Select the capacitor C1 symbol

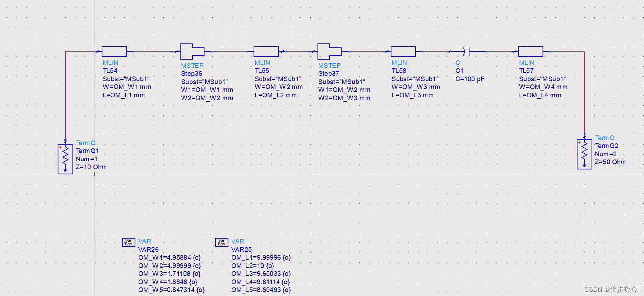[467, 51]
